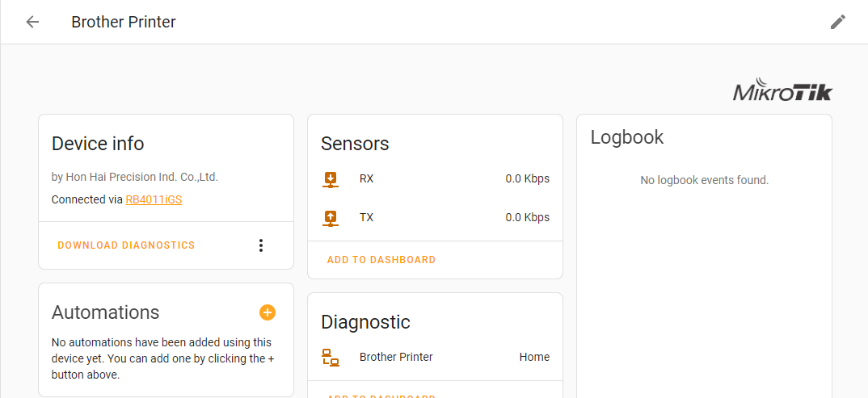Open the RX sensor entity row

pos(366,179)
